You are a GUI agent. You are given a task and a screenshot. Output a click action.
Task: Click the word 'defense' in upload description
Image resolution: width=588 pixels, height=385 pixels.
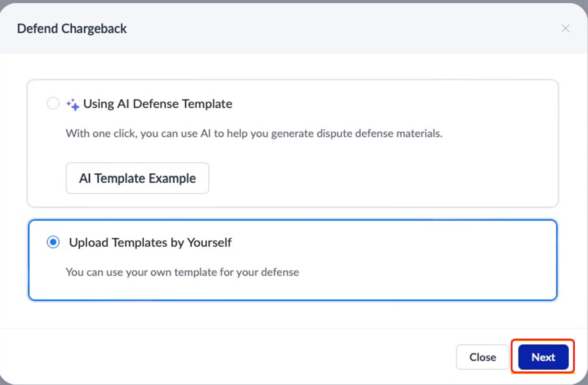coord(280,272)
